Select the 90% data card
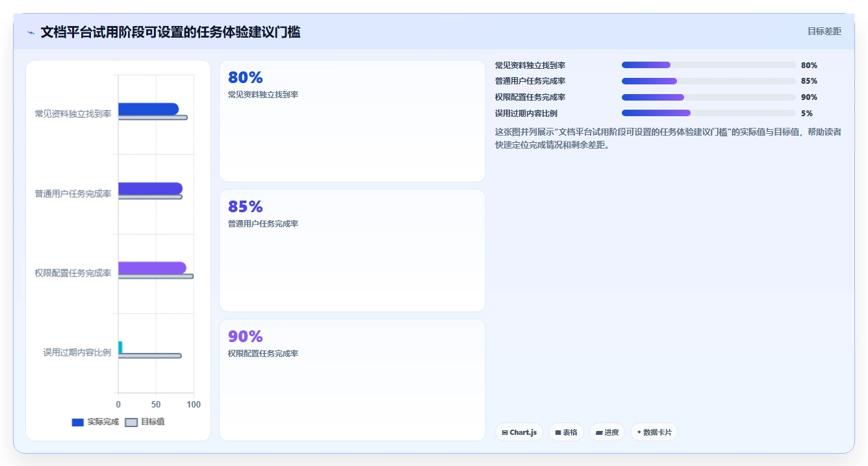Screen dimensions: 868x466 coord(352,380)
